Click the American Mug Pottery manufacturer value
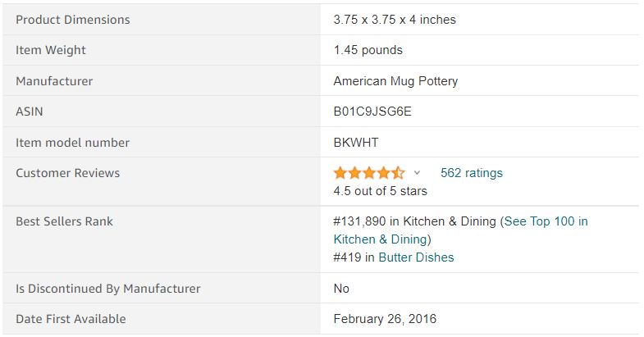The width and height of the screenshot is (644, 337). click(x=395, y=81)
